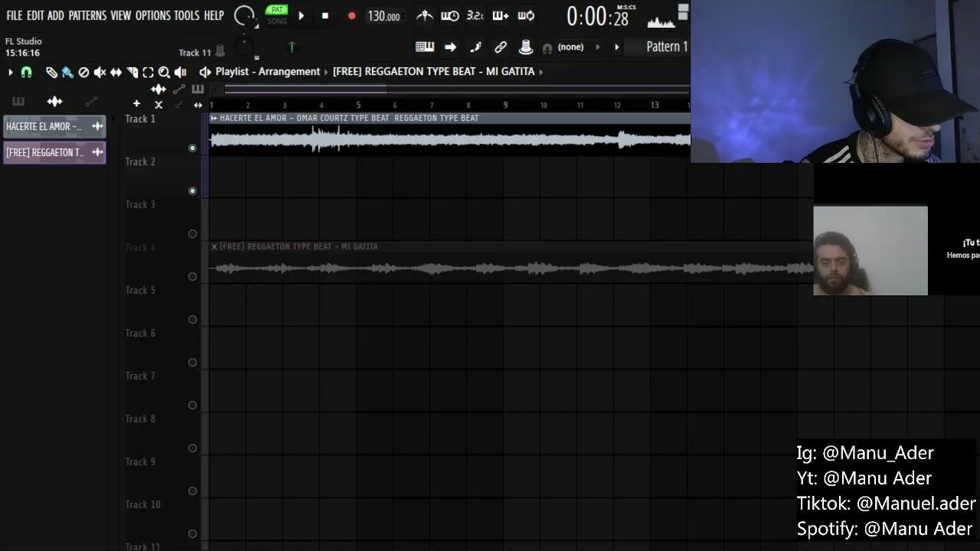Image resolution: width=980 pixels, height=551 pixels.
Task: Toggle Track 3 mute switch
Action: coord(192,233)
